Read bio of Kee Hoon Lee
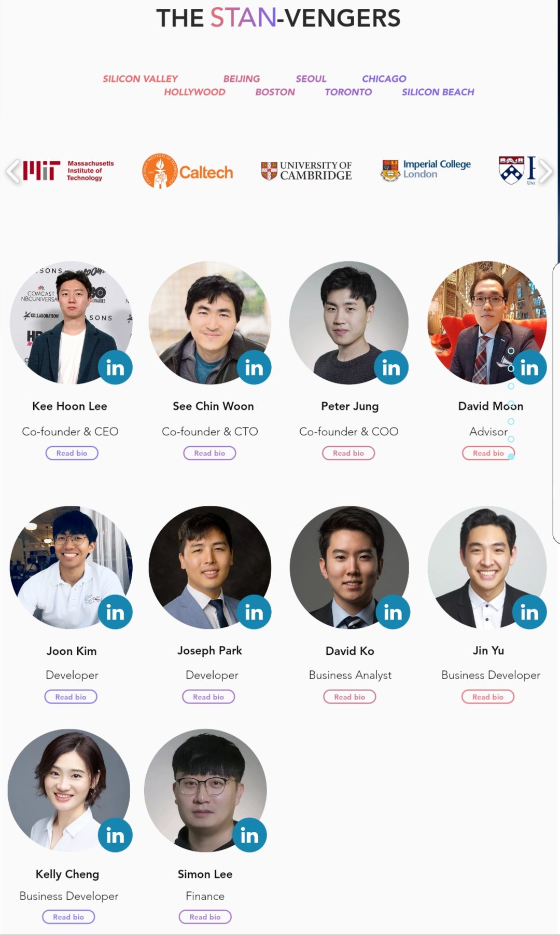Image resolution: width=560 pixels, height=935 pixels. pos(72,453)
